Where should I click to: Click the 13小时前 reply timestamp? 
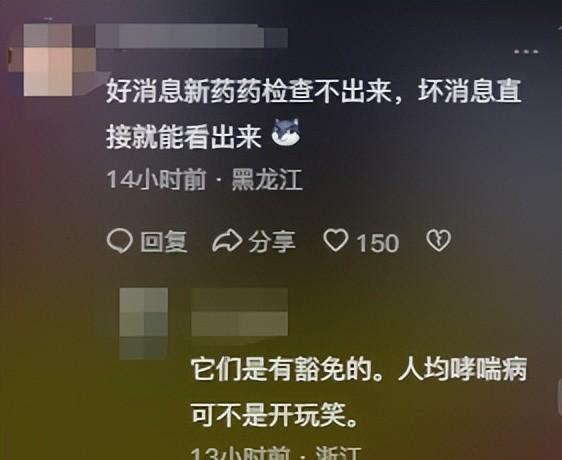240,453
